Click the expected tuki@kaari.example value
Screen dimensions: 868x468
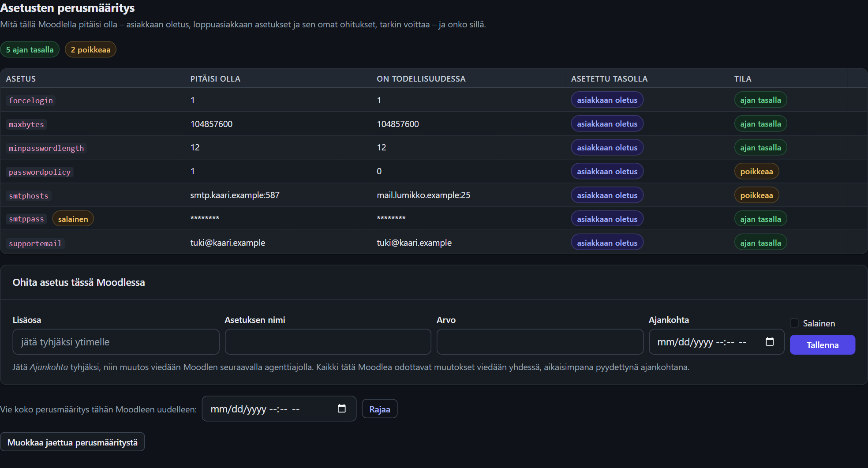[x=228, y=243]
